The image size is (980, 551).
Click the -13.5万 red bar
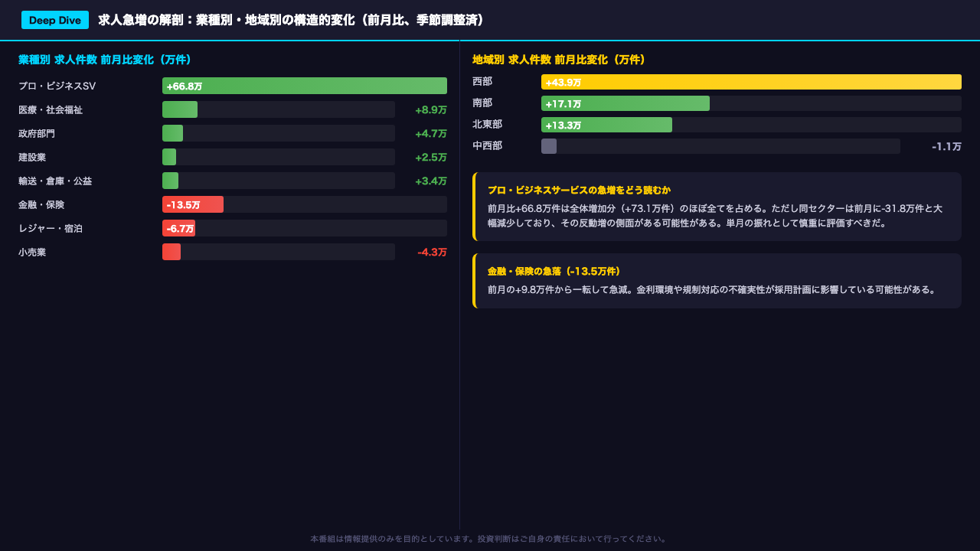[x=193, y=204]
